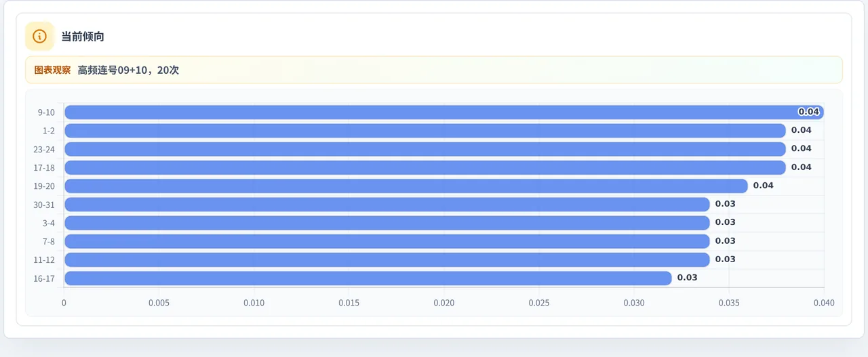
Task: Click the 当前倾向 heading text
Action: tap(83, 37)
